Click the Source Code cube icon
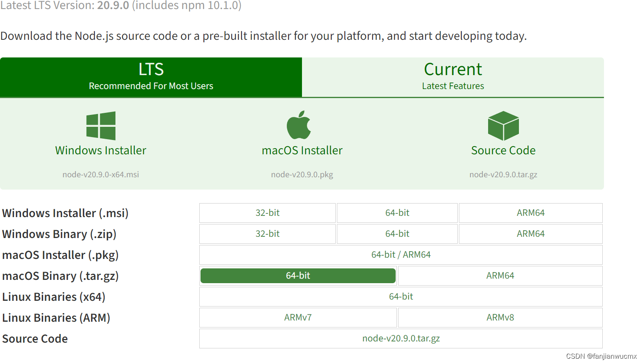This screenshot has width=643, height=364. (503, 126)
